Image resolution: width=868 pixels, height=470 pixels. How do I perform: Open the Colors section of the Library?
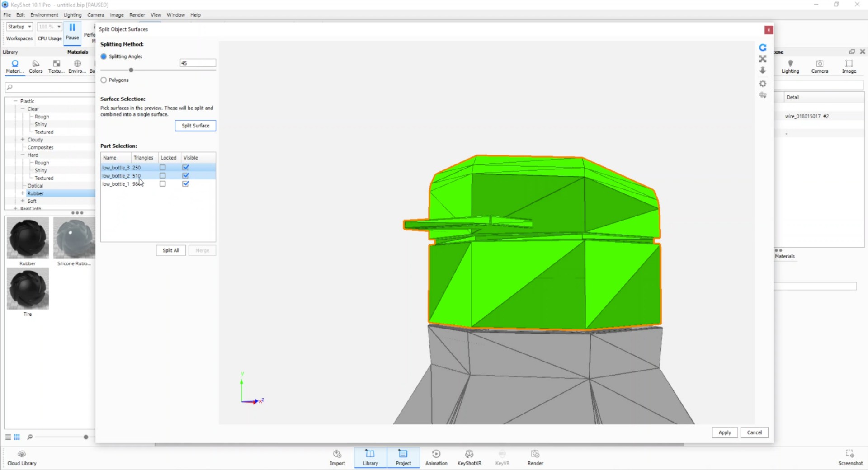35,66
